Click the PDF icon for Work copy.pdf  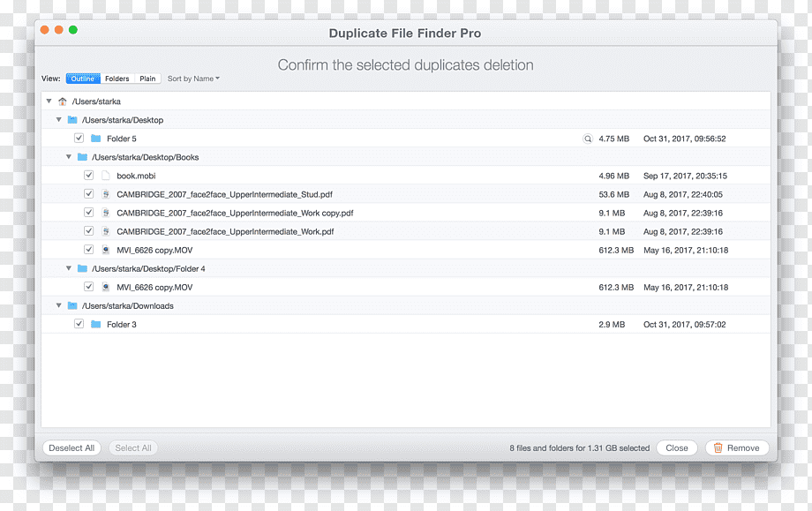point(106,213)
